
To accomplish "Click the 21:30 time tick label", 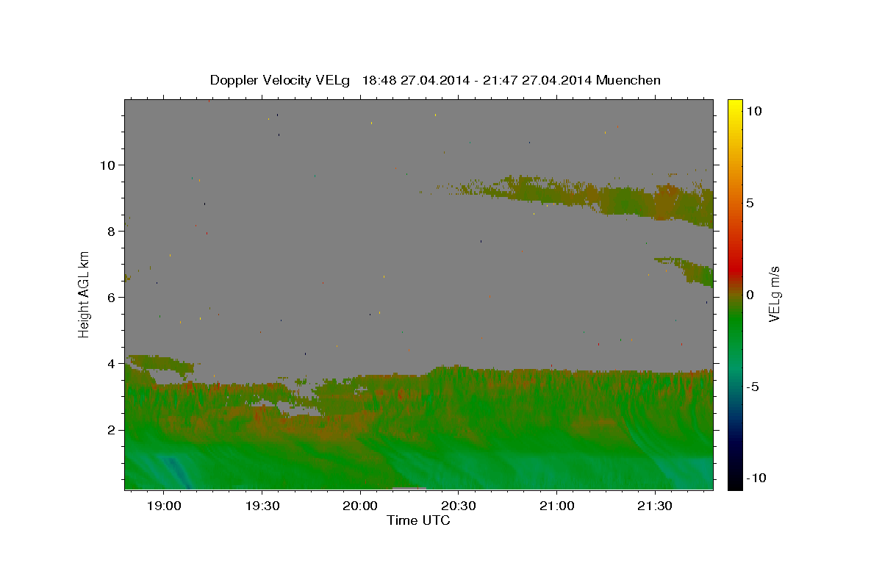I will point(655,506).
